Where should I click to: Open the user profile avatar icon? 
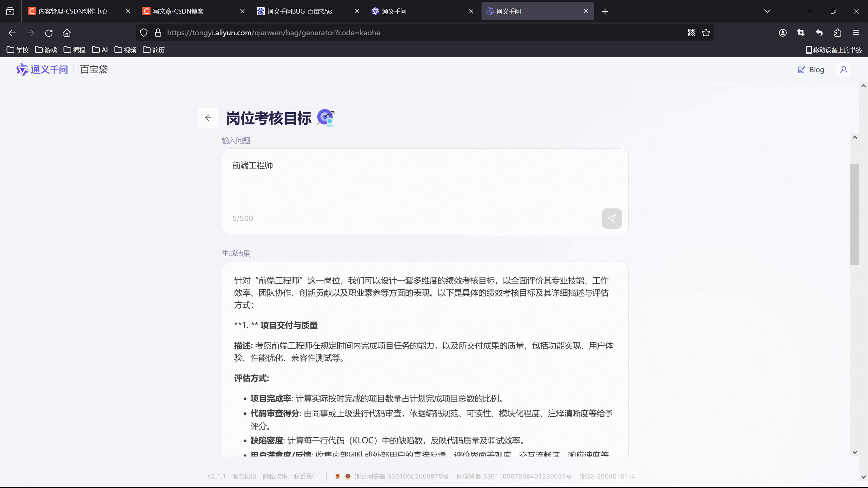tap(844, 70)
